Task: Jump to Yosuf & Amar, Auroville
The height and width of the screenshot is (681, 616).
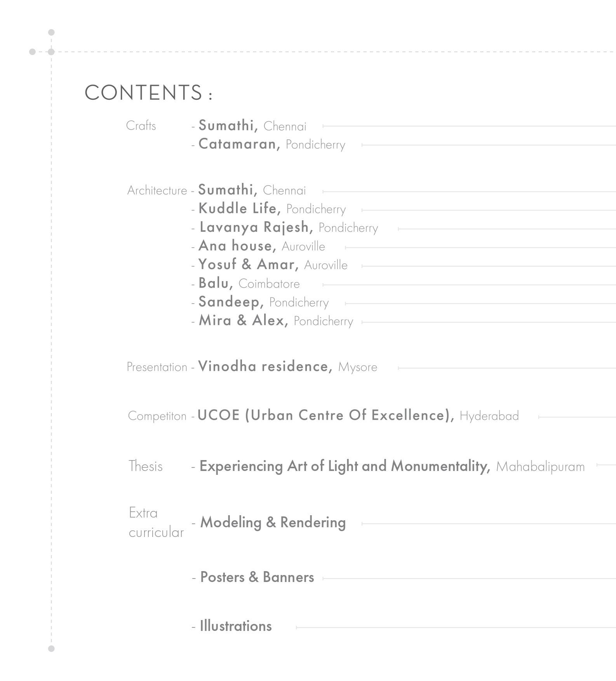Action: tap(273, 265)
